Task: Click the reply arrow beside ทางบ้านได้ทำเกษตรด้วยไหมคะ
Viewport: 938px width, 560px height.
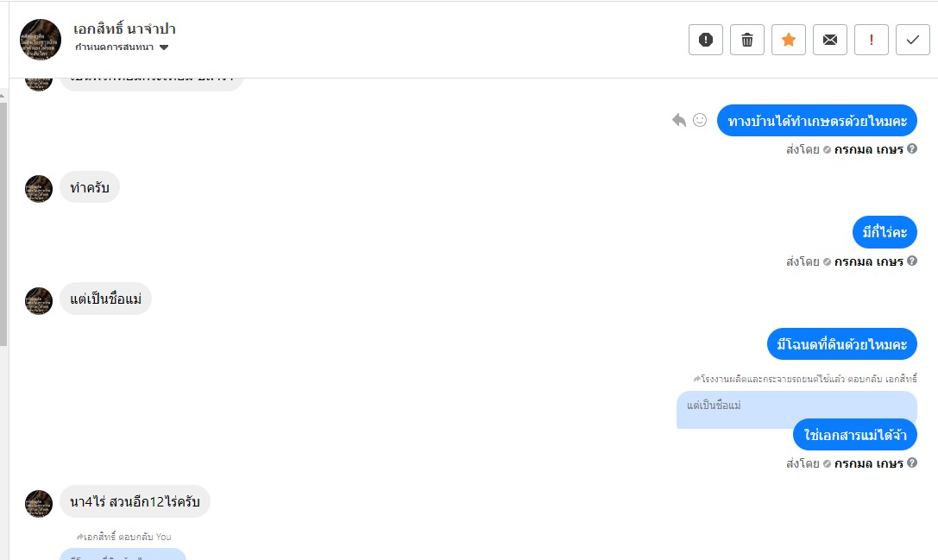Action: 679,120
